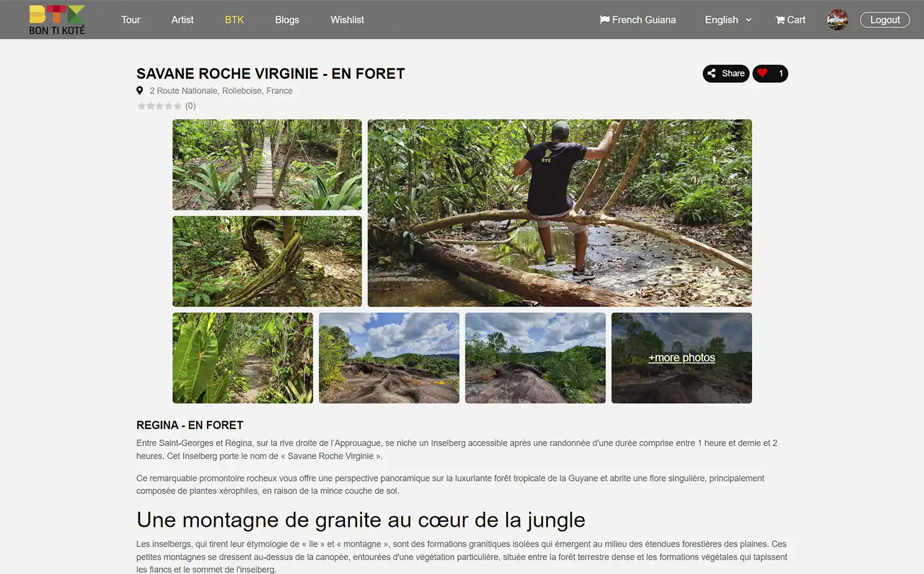924x574 pixels.
Task: Click the +more photos link
Action: (682, 358)
